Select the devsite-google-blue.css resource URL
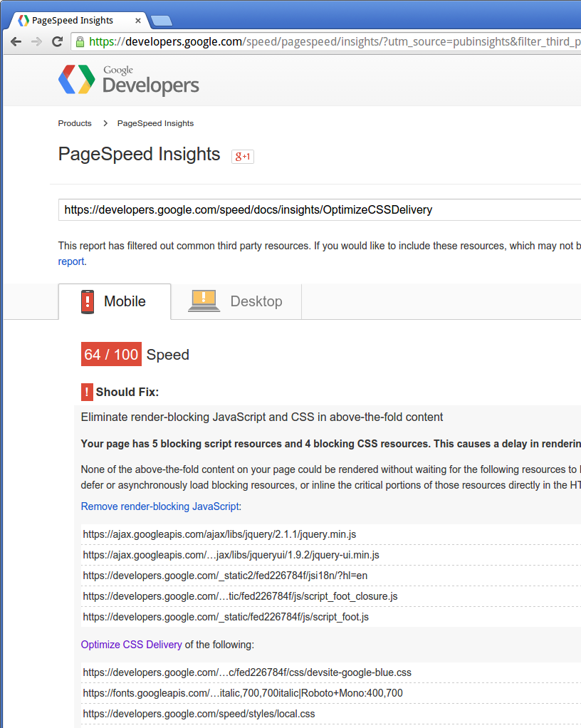 247,672
